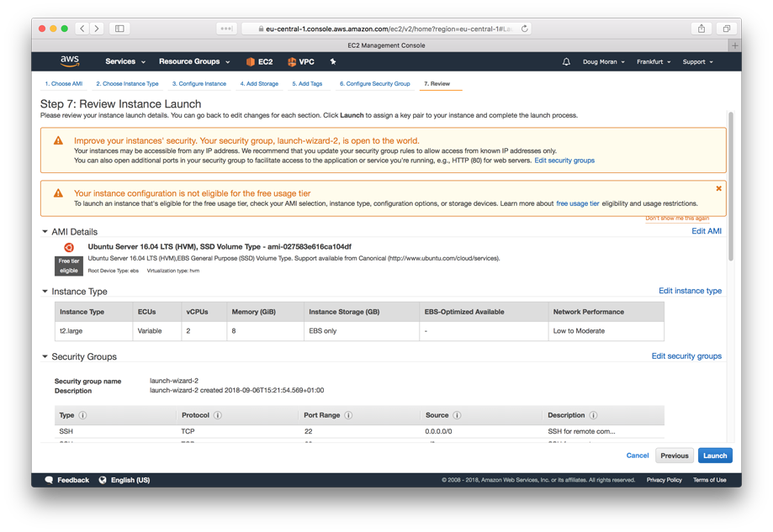Cancel the instance launch wizard
The width and height of the screenshot is (773, 532).
(x=638, y=456)
